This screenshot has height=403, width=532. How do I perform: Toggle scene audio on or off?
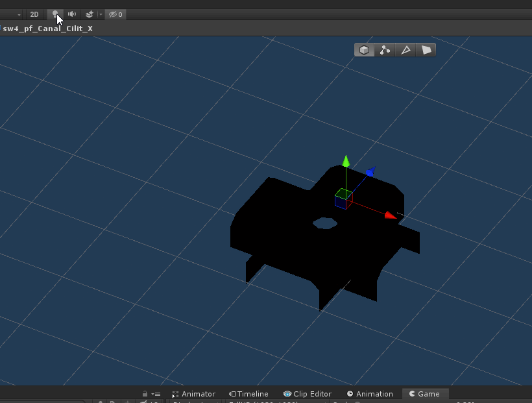(71, 14)
